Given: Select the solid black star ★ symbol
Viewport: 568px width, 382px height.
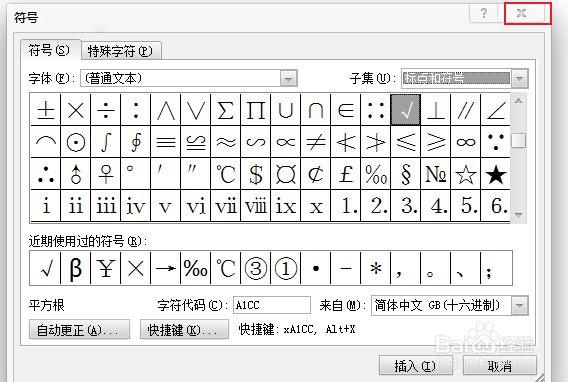Looking at the screenshot, I should click(x=496, y=173).
